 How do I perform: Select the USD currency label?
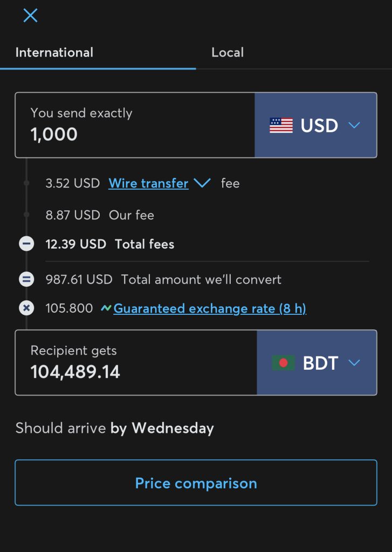[319, 126]
